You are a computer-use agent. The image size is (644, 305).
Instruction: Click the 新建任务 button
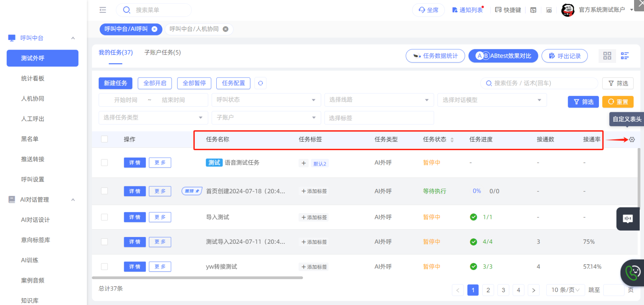(115, 83)
